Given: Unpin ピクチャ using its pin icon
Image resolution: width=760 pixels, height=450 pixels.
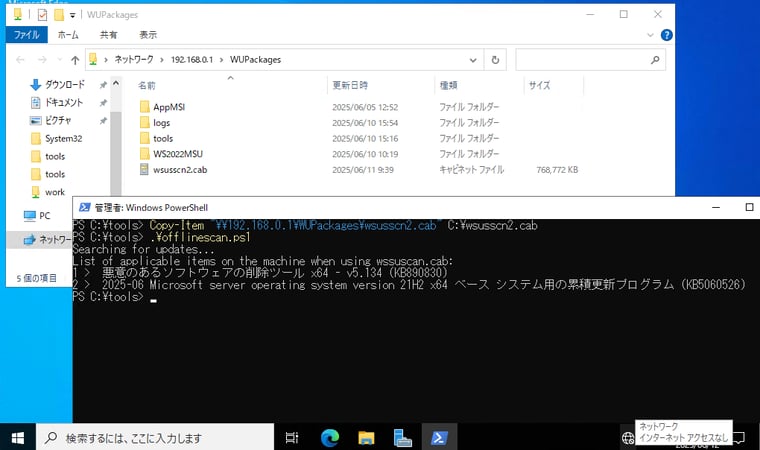Looking at the screenshot, I should (103, 121).
